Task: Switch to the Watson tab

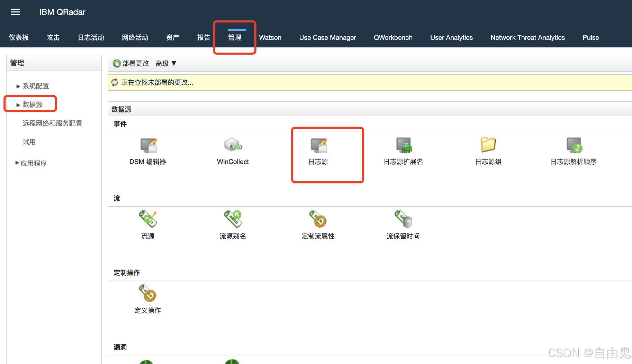Action: pos(270,37)
